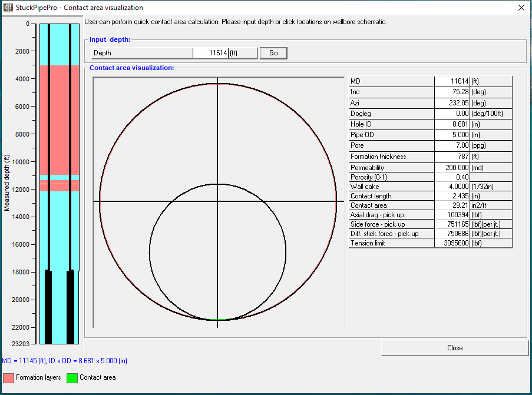Click the Depth input field showing 11614
Viewport: 532px width, 395px height.
pos(210,53)
